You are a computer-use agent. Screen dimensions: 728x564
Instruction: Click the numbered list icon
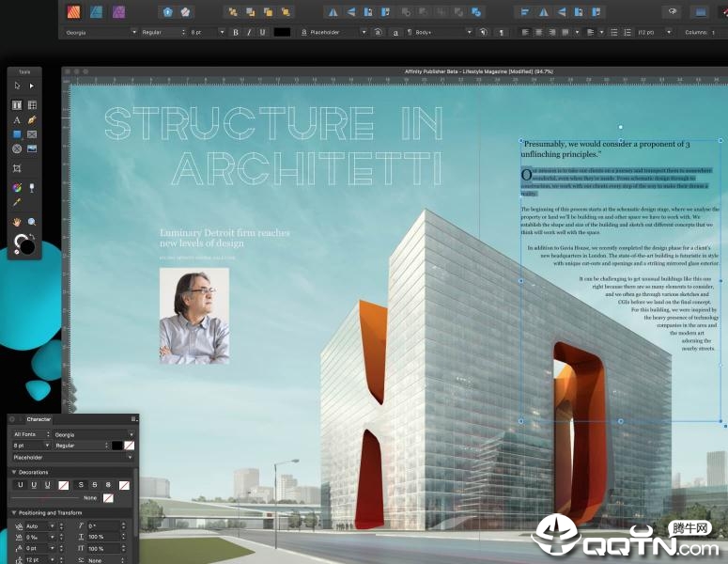click(x=627, y=32)
